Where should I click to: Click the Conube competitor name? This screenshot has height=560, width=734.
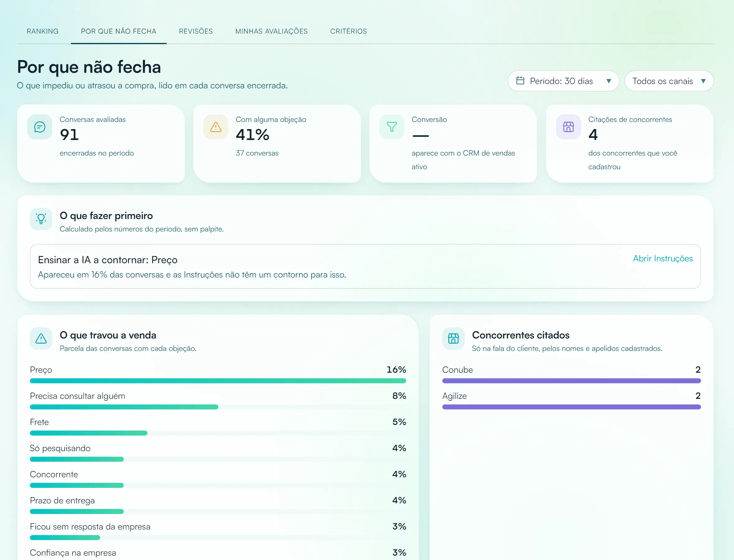point(458,370)
